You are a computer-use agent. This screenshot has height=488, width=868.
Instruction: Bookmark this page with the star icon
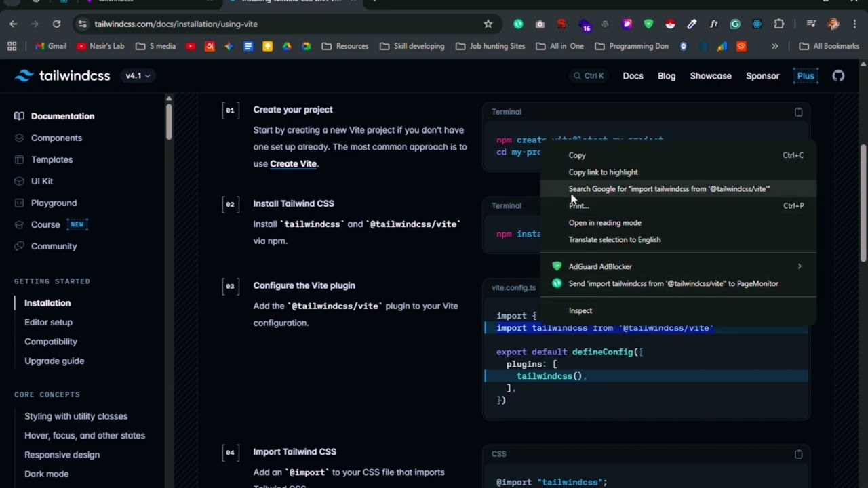(488, 24)
